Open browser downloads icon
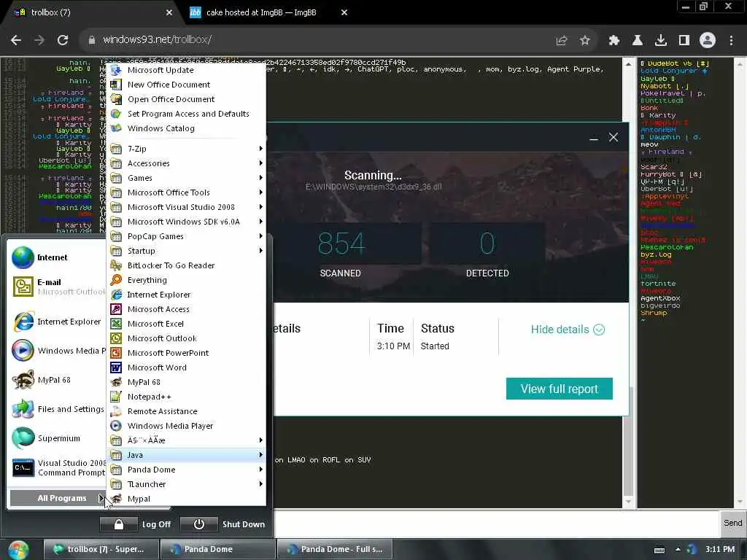The height and width of the screenshot is (560, 747). (661, 40)
